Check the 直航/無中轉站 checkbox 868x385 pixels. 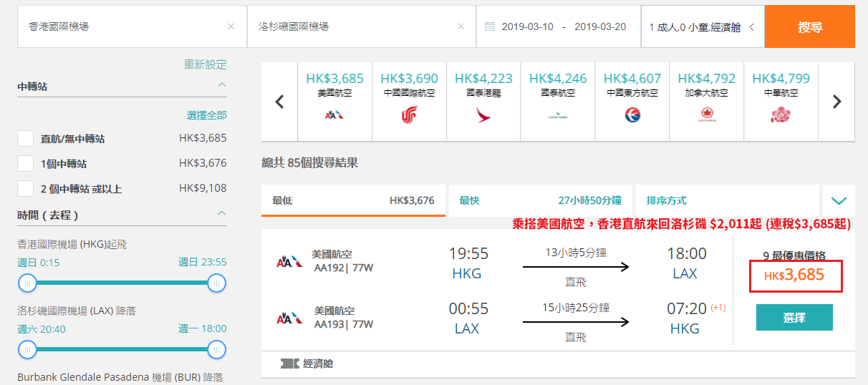(26, 139)
